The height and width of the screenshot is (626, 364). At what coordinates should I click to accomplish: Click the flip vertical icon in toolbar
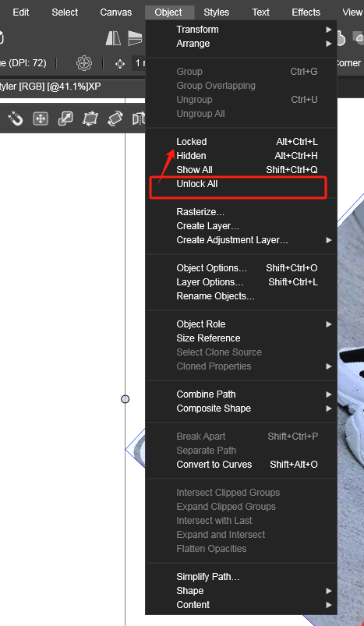point(136,38)
